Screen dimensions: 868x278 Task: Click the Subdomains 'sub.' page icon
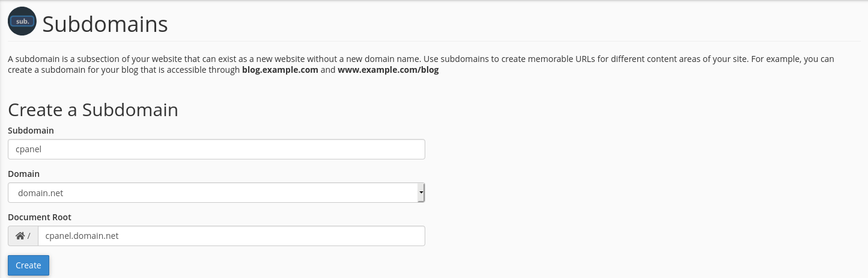pyautogui.click(x=22, y=22)
